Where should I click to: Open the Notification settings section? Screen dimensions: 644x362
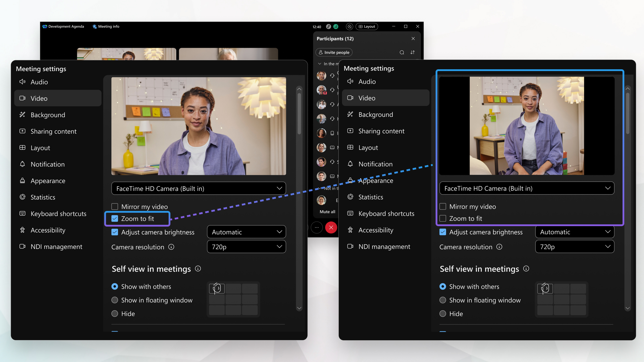47,164
